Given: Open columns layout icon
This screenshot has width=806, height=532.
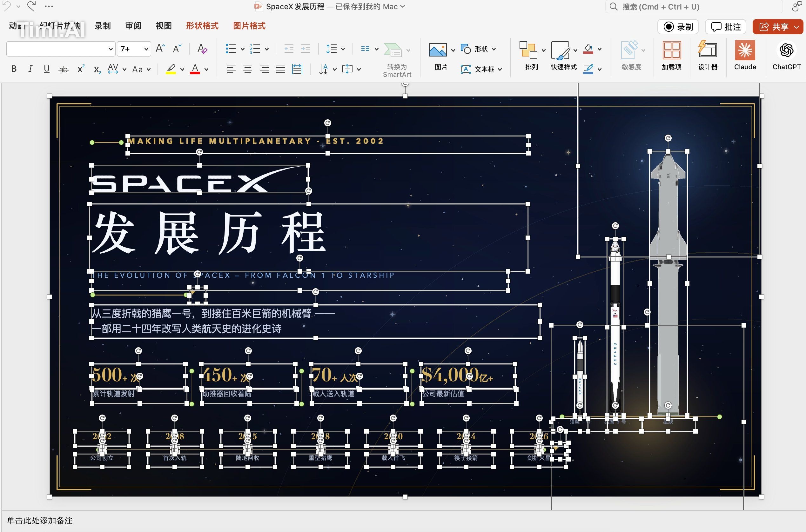Looking at the screenshot, I should point(365,49).
